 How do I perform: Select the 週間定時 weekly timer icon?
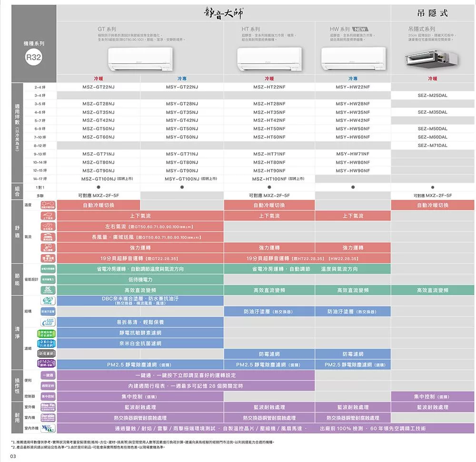(x=49, y=386)
